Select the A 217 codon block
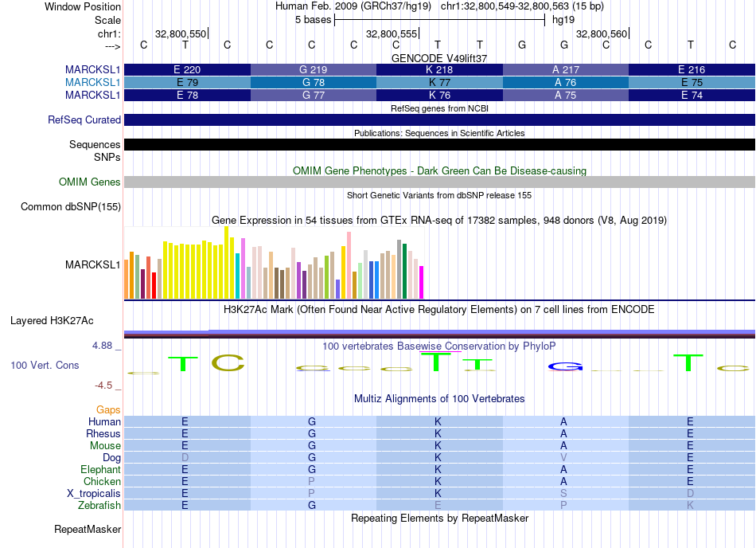The image size is (756, 548). click(x=566, y=69)
